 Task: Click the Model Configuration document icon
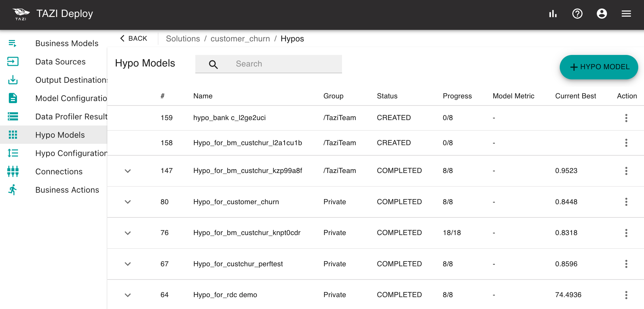[x=13, y=98]
